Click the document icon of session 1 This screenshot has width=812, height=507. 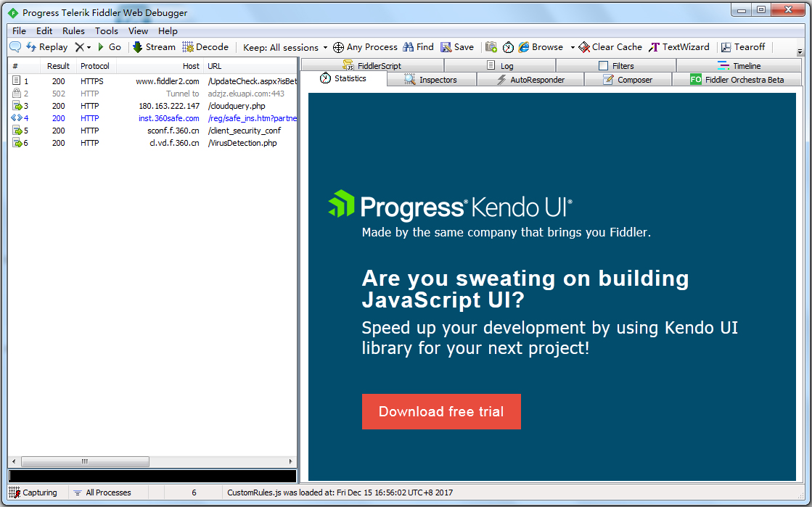click(17, 81)
